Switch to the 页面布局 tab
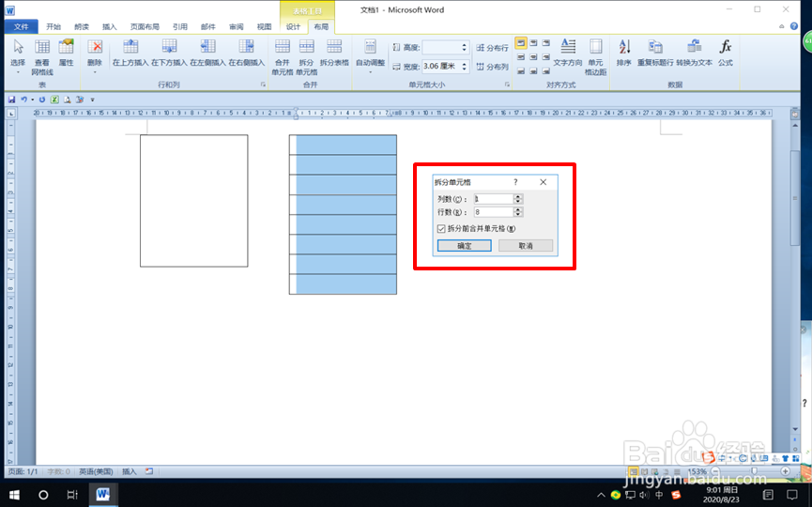This screenshot has width=812, height=507. coord(145,26)
